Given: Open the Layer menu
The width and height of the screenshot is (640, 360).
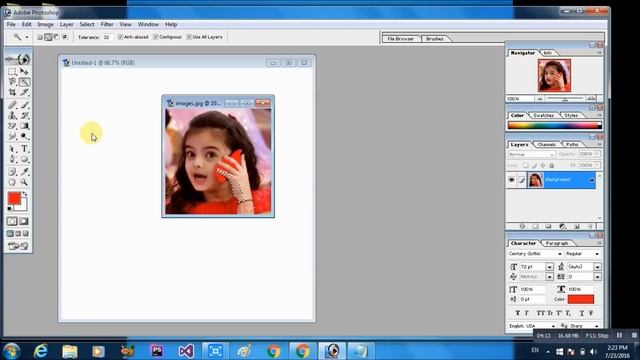Looking at the screenshot, I should pos(67,24).
